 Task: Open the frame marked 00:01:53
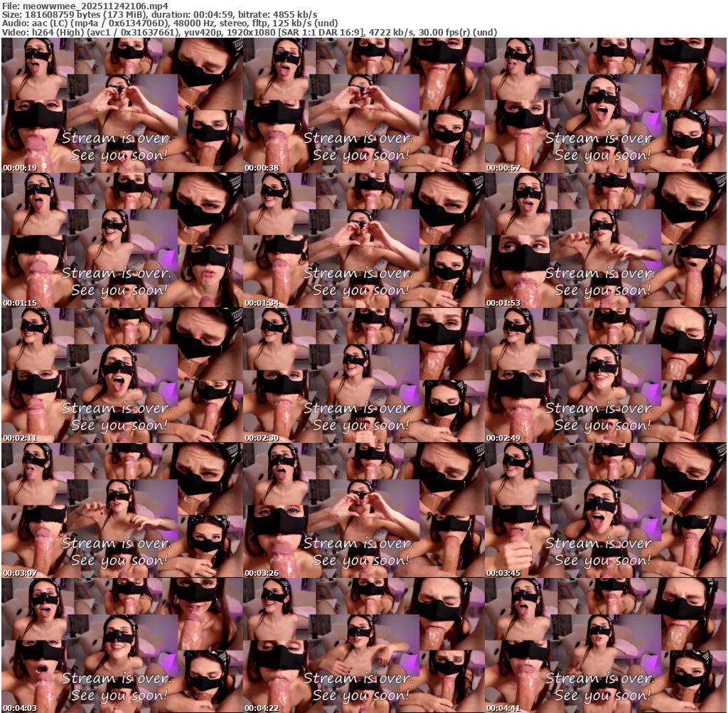point(605,240)
